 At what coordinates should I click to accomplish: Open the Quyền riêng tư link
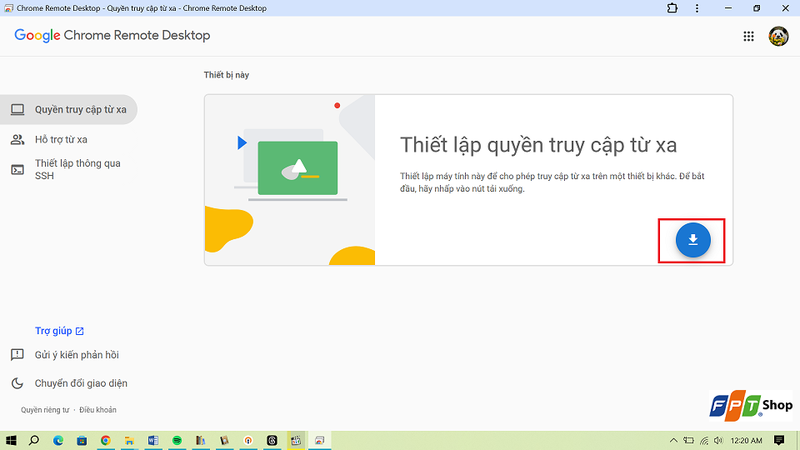point(45,410)
